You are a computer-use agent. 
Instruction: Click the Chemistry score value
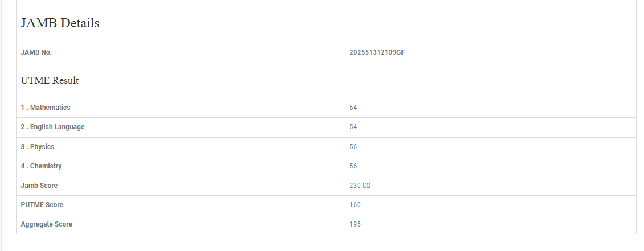coord(354,166)
